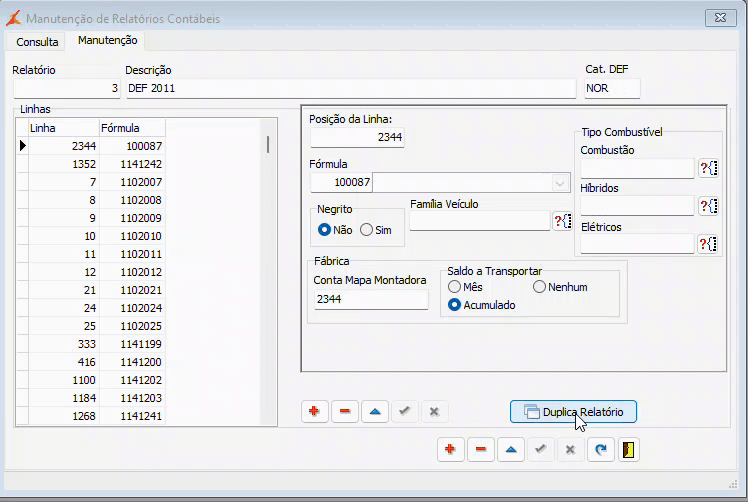The width and height of the screenshot is (748, 502).
Task: Click the confirm line checkmark icon beside Duplica Relatório
Action: (405, 411)
